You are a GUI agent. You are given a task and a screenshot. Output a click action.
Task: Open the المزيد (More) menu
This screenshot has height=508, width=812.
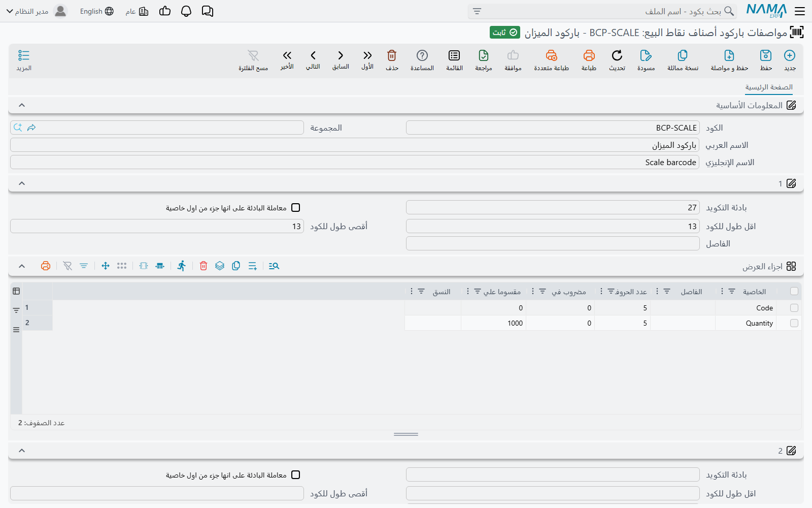coord(24,60)
